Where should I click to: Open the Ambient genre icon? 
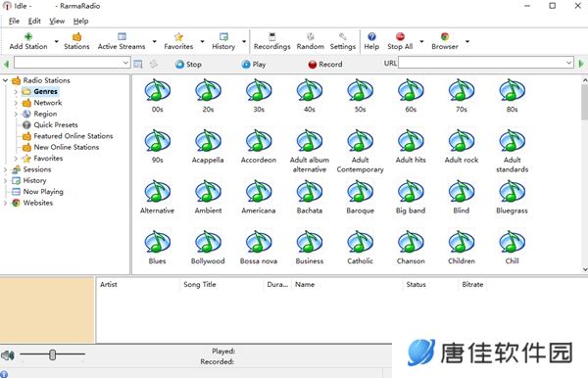click(208, 191)
